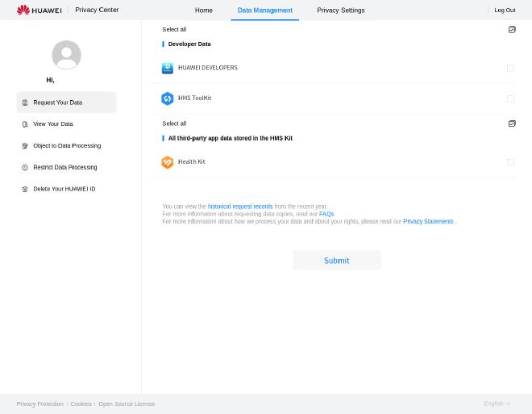Click the Request Your Data document icon

coord(25,102)
